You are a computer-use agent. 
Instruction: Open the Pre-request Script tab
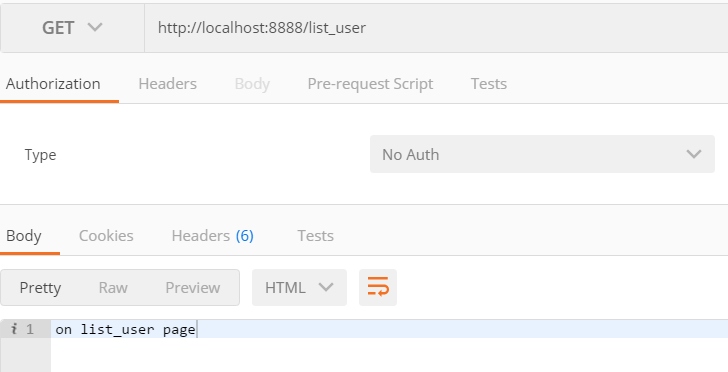click(370, 84)
